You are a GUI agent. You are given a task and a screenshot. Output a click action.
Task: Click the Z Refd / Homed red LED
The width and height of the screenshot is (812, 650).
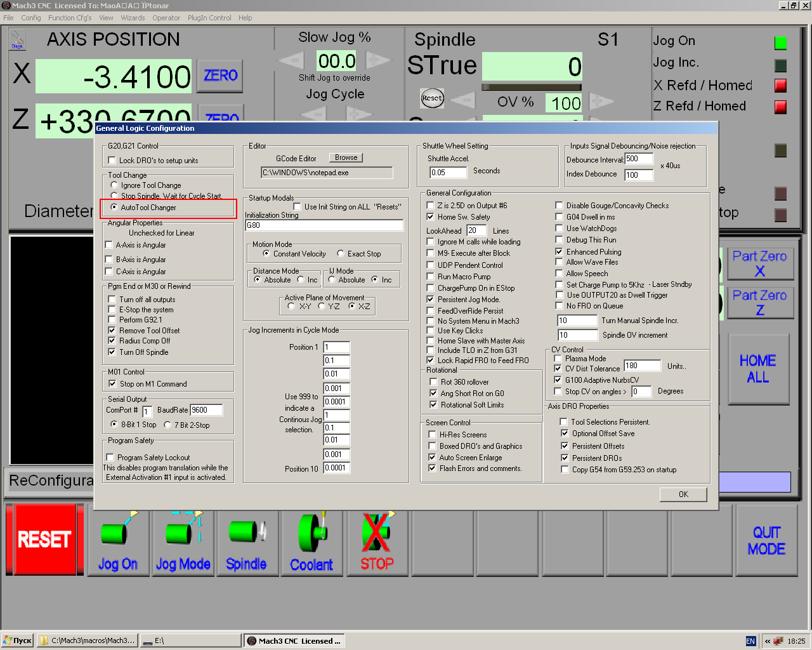coord(781,107)
